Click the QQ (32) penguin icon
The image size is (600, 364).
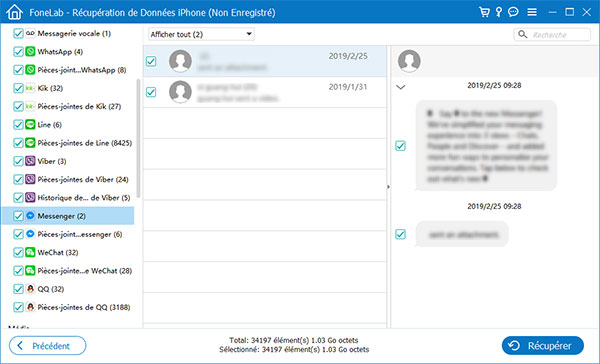point(30,289)
